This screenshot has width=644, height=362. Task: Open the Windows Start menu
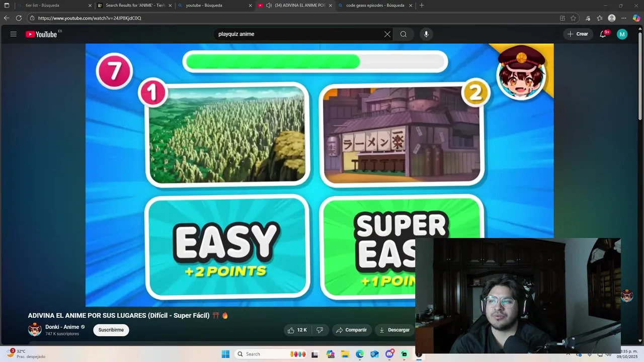225,354
